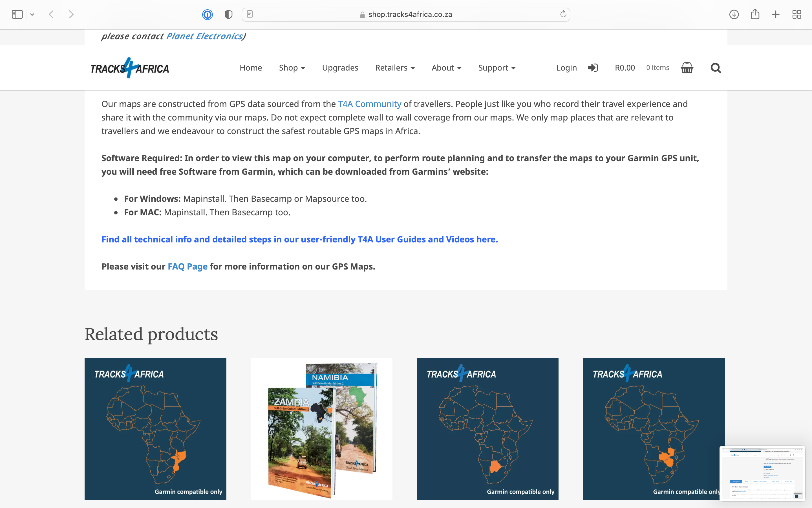The height and width of the screenshot is (508, 812).
Task: Expand the About dropdown menu
Action: click(446, 67)
